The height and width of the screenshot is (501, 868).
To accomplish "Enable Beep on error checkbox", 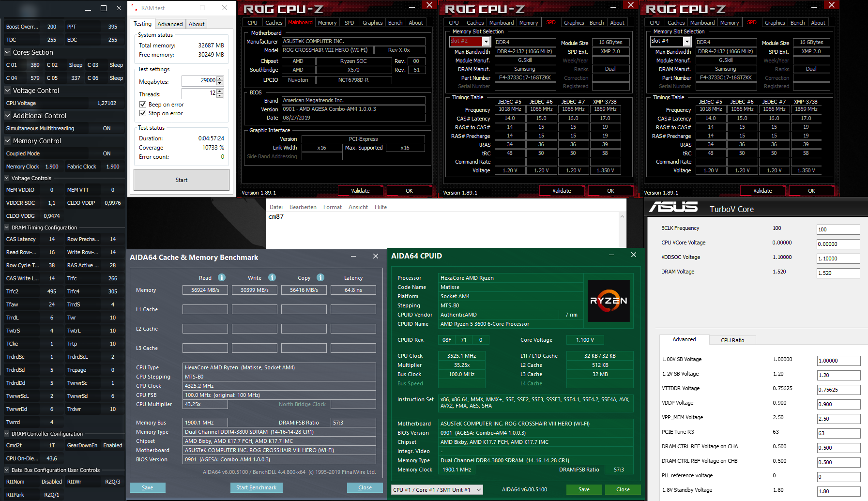I will click(143, 105).
